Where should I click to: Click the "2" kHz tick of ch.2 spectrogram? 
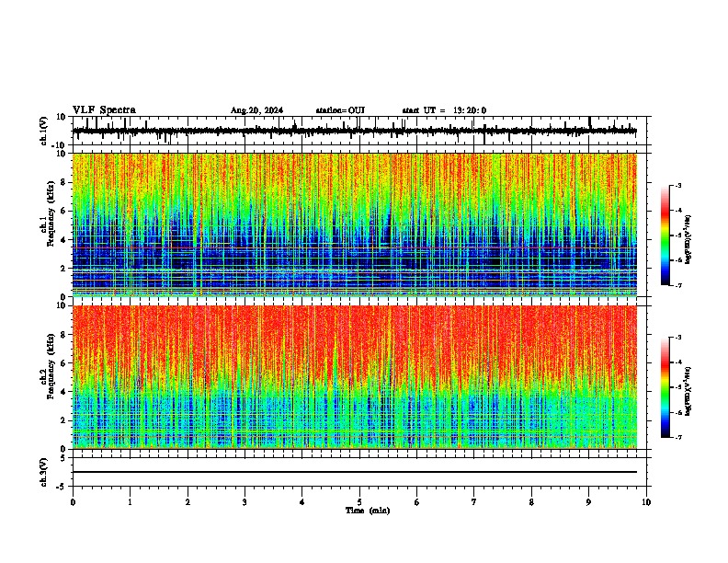click(x=63, y=420)
